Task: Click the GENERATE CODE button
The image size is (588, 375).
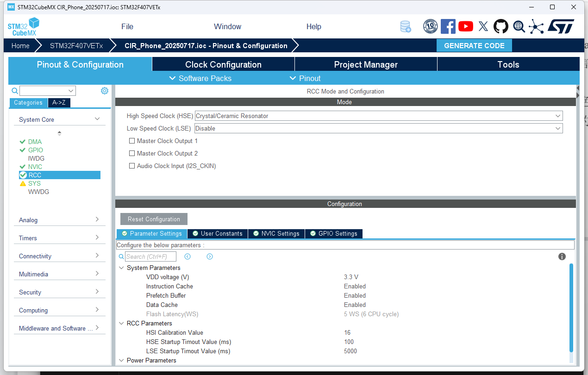Action: point(474,45)
